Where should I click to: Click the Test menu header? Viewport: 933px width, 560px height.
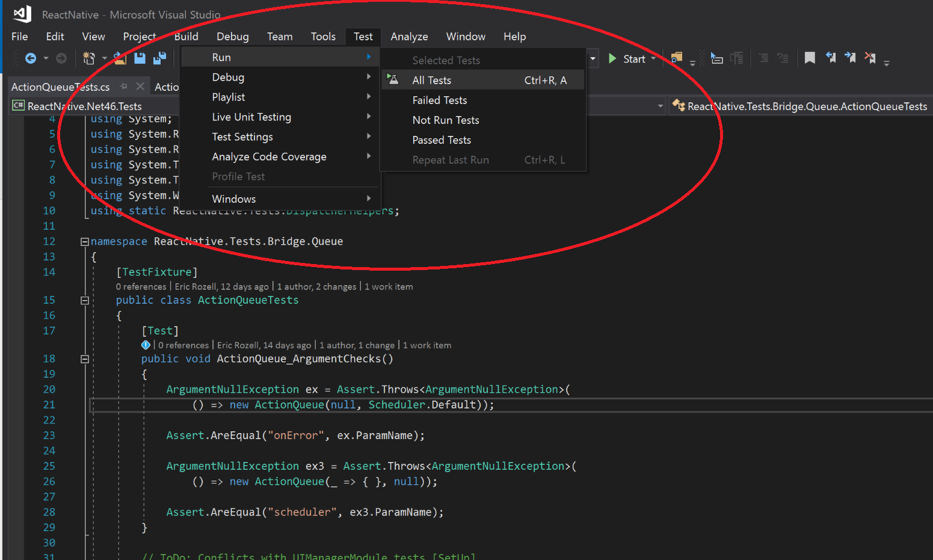[x=363, y=37]
